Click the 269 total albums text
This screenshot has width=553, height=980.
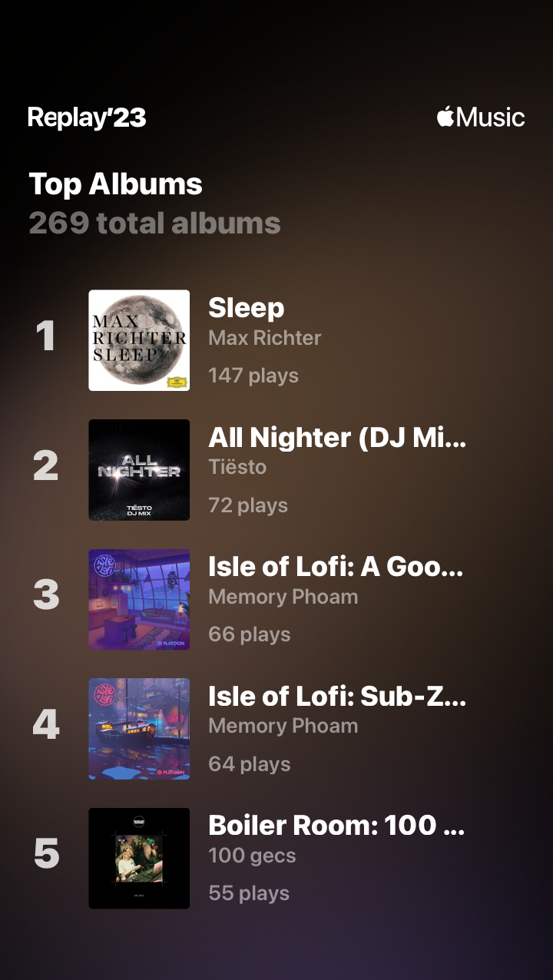click(154, 223)
